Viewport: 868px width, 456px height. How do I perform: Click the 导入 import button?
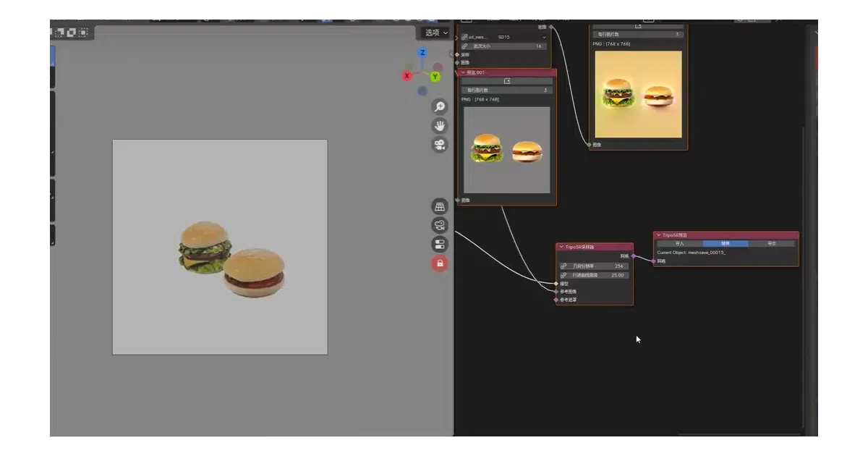click(679, 244)
